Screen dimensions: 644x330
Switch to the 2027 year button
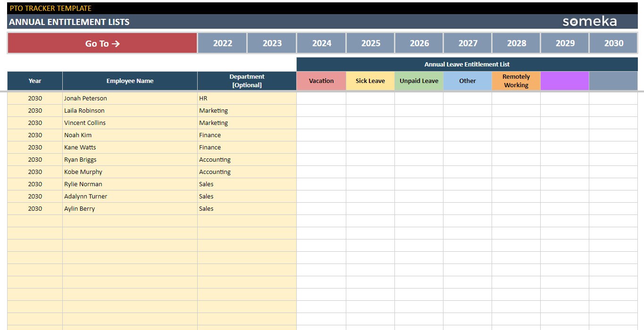click(x=468, y=43)
